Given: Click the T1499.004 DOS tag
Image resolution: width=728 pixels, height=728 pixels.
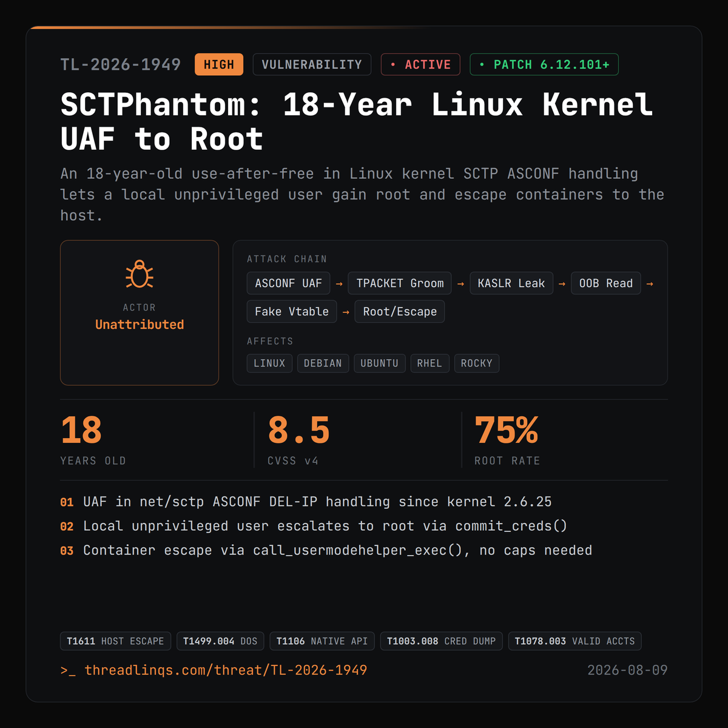Looking at the screenshot, I should point(220,641).
